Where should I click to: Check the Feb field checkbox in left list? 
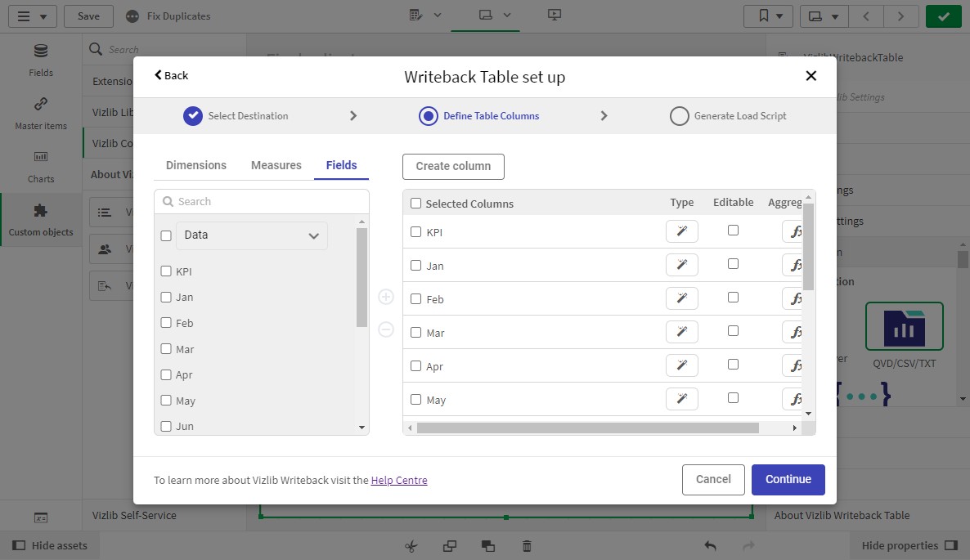click(166, 323)
